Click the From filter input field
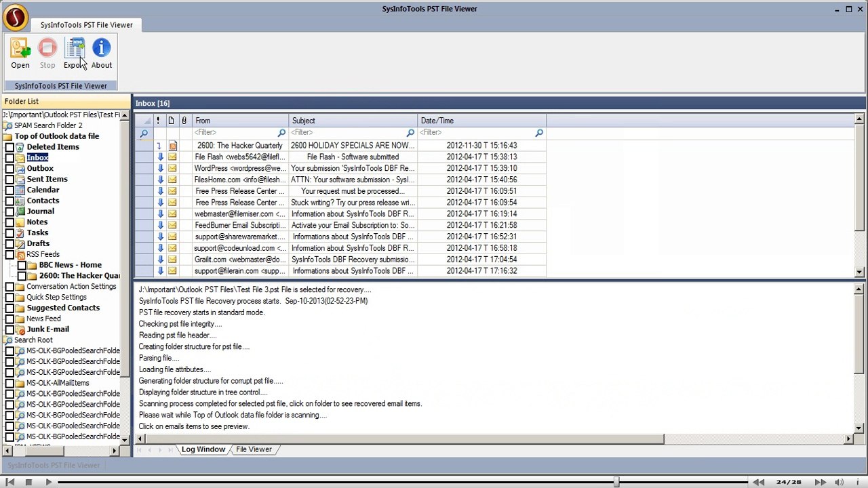868x488 pixels. [x=235, y=133]
